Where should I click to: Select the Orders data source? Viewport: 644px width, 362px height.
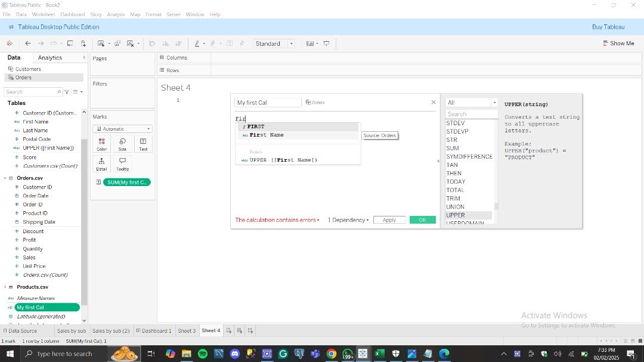coord(44,78)
